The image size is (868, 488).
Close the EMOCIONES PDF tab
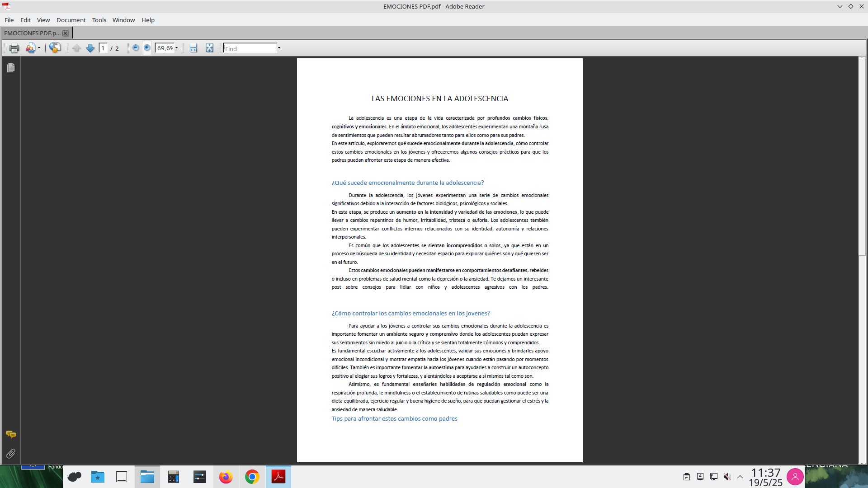[x=66, y=33]
